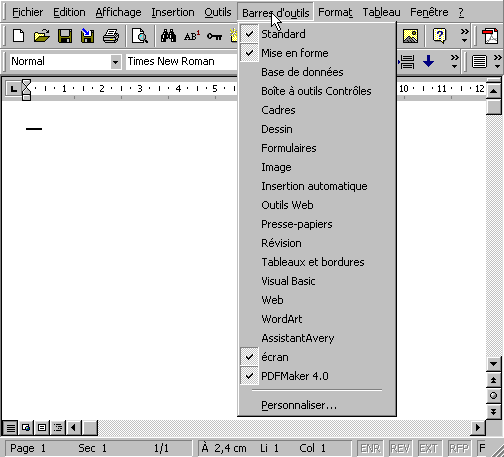Save document with the floppy disk icon
The width and height of the screenshot is (504, 457).
coord(65,36)
